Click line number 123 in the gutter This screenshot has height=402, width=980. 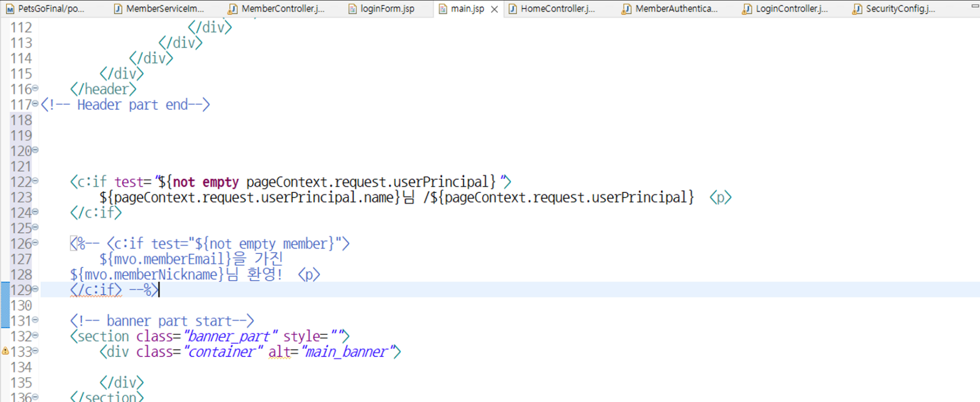[x=21, y=197]
